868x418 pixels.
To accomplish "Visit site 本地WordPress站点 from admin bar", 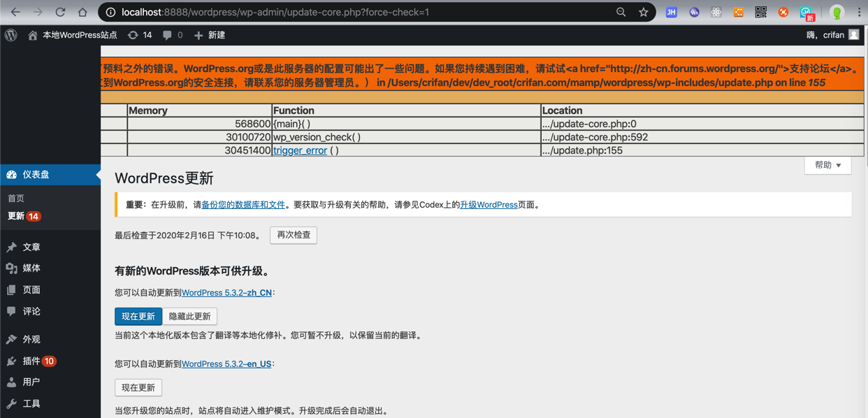I will click(72, 35).
